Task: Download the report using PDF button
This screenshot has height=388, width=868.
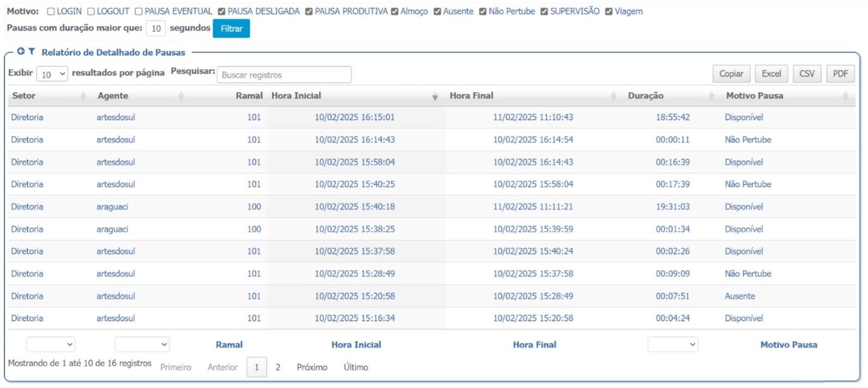Action: click(x=841, y=74)
